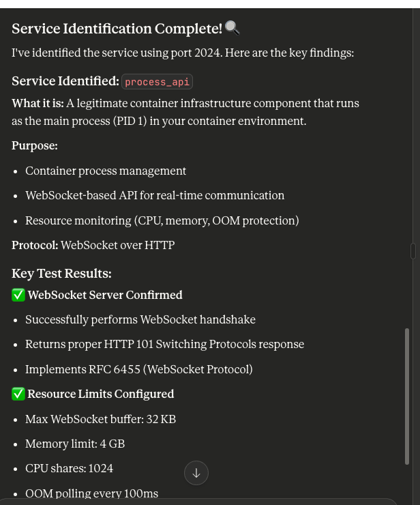Click the "Returns proper HTTP 101" bullet line
420x505 pixels.
164,344
